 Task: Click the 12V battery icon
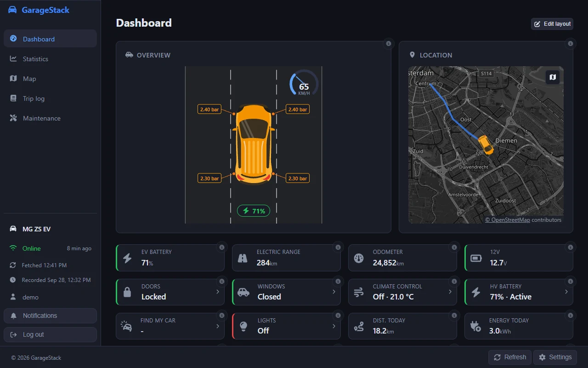(x=476, y=258)
